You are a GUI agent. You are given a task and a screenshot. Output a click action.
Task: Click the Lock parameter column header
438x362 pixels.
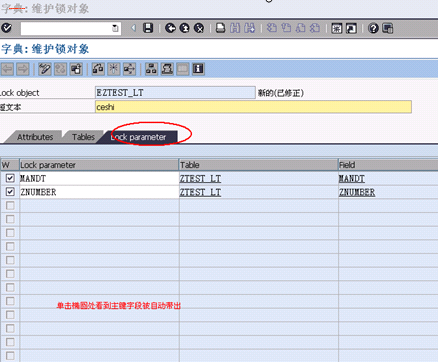(x=99, y=165)
